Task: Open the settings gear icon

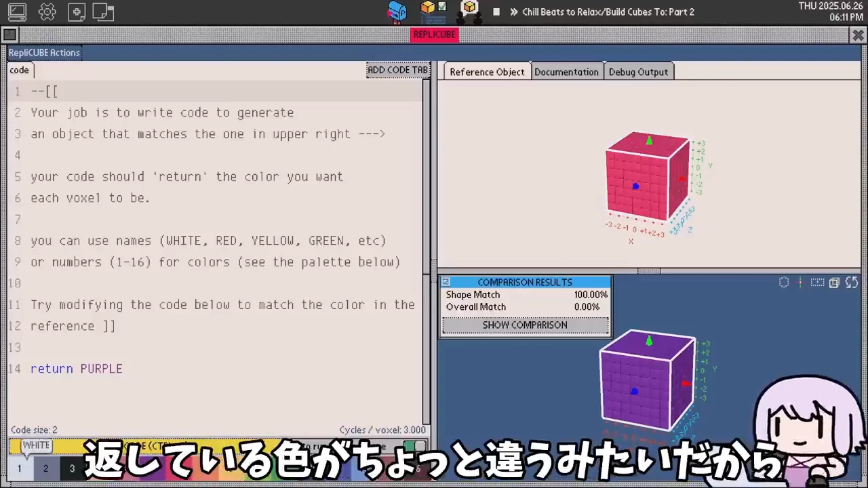Action: (x=47, y=12)
